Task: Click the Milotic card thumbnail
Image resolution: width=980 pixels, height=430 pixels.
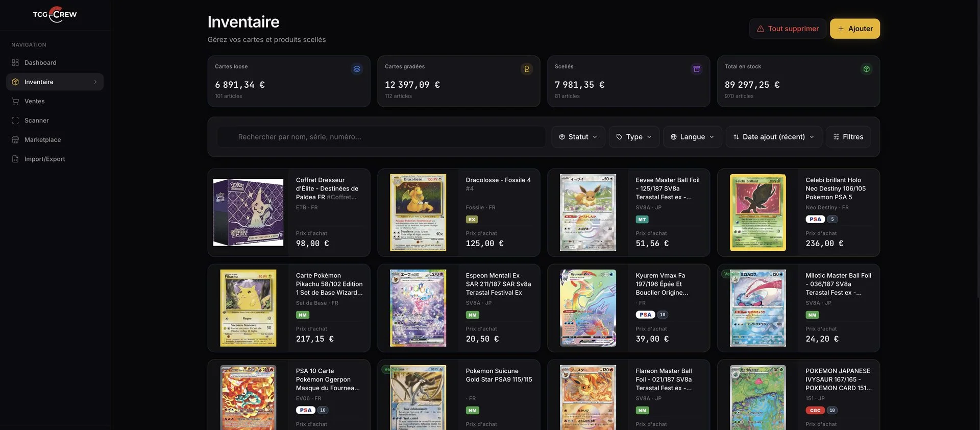Action: pyautogui.click(x=758, y=308)
